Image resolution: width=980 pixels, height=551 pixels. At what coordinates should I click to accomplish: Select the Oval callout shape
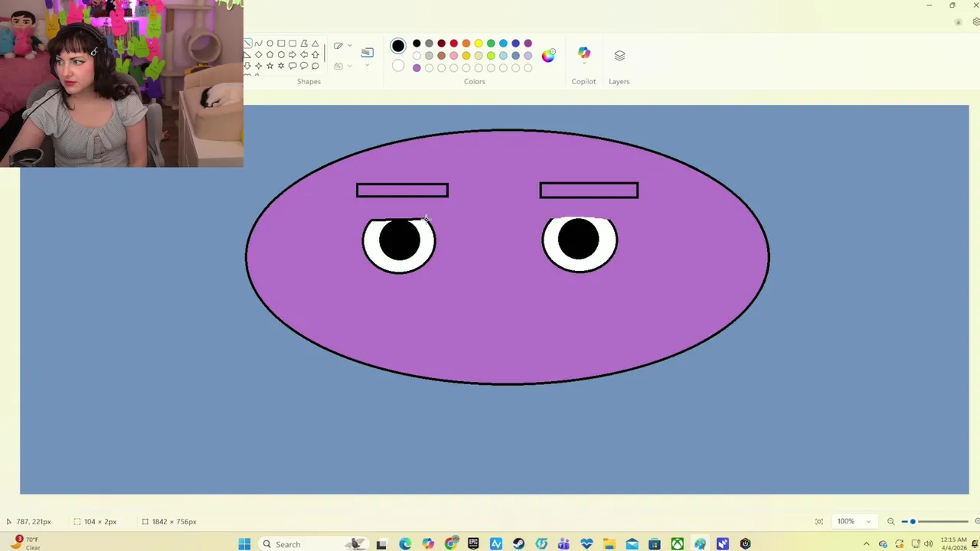click(x=304, y=66)
